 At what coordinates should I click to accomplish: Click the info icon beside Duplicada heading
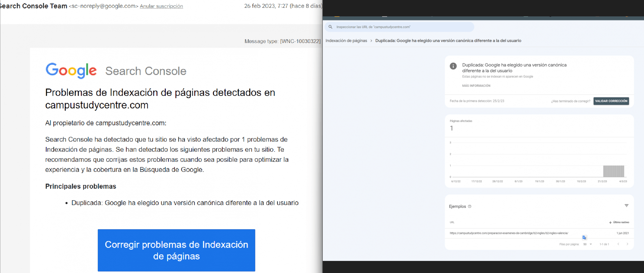453,66
